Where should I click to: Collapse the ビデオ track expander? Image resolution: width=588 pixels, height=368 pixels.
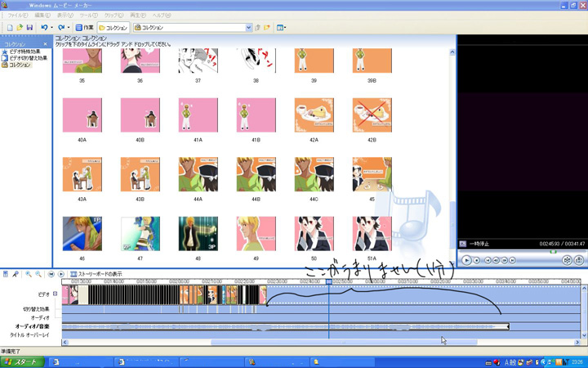56,294
